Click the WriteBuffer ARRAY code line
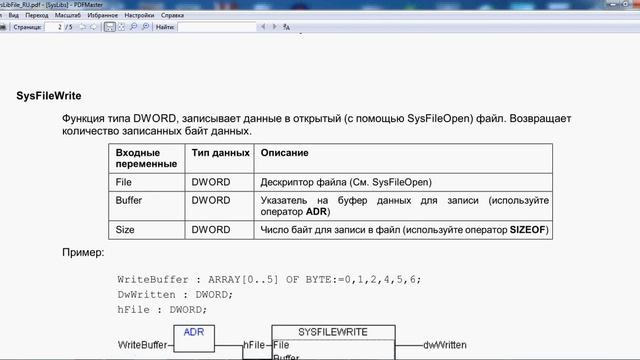 tap(269, 280)
